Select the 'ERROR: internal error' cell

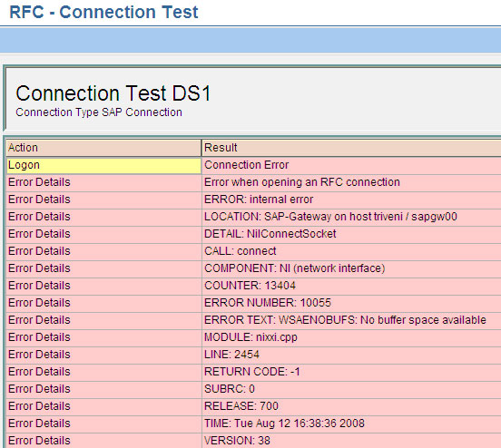[x=351, y=200]
